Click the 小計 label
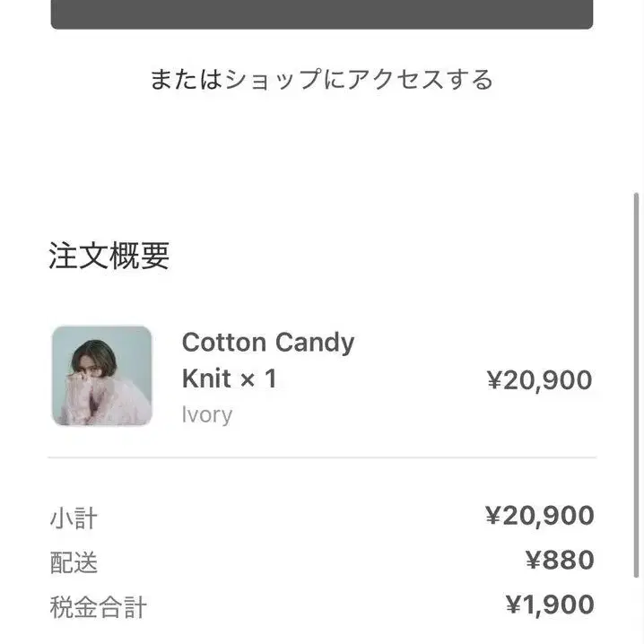 [x=74, y=518]
